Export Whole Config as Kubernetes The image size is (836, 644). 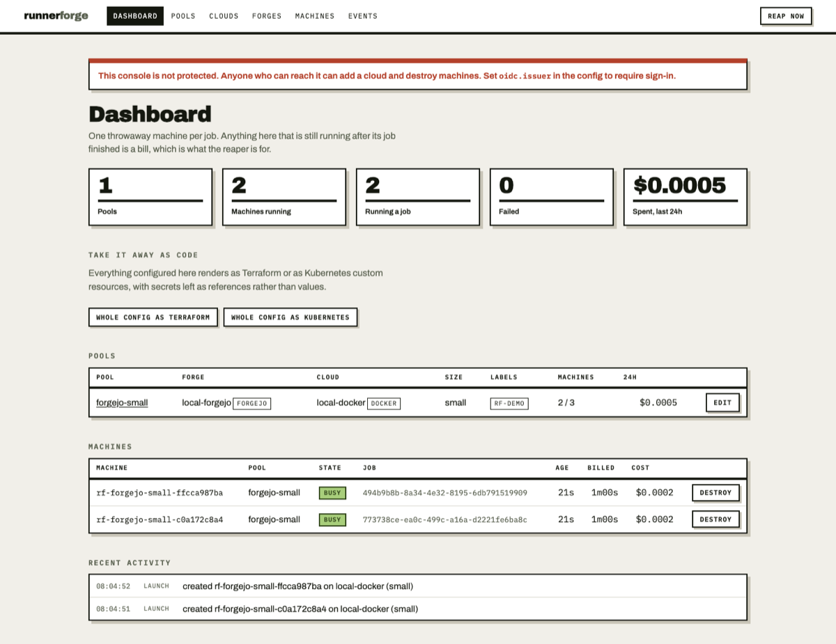pyautogui.click(x=291, y=317)
